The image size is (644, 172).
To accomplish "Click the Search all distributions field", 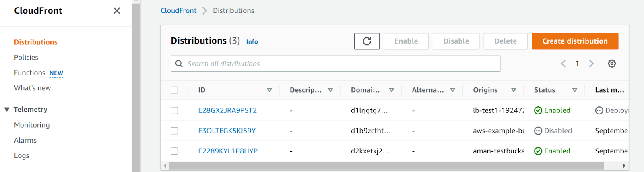I will pyautogui.click(x=335, y=64).
